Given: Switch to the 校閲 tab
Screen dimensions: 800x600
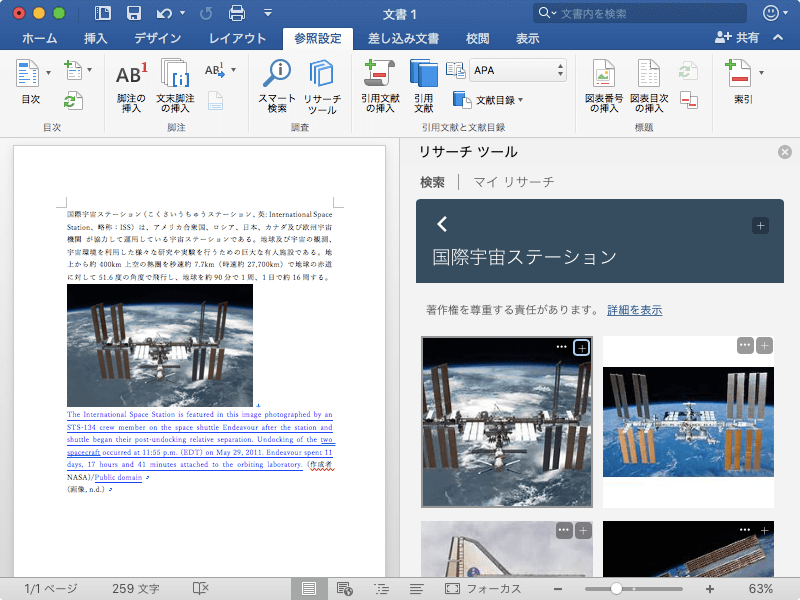Looking at the screenshot, I should point(478,38).
